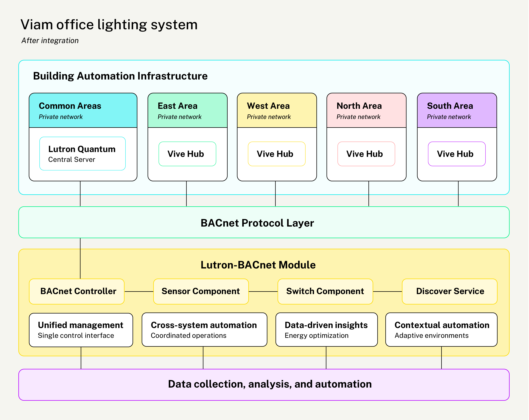529x420 pixels.
Task: Select the Vive Hub in West Area
Action: tap(277, 154)
